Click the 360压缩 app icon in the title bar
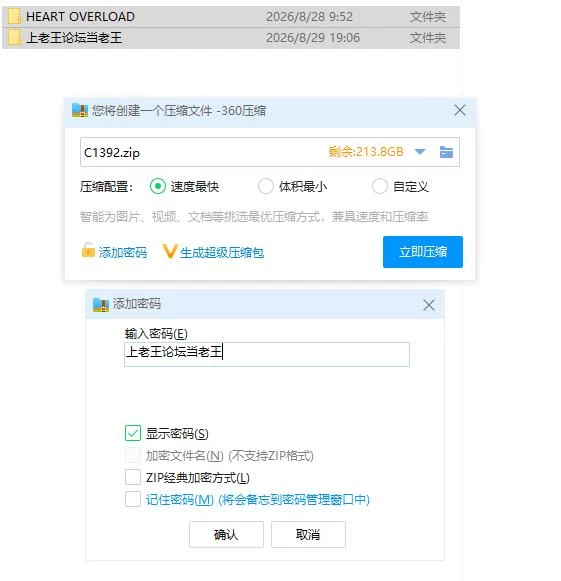Screen dimensions: 561x581 [x=79, y=110]
